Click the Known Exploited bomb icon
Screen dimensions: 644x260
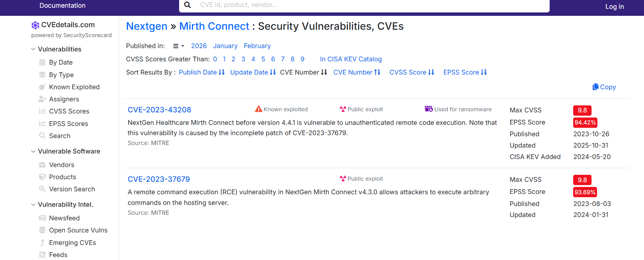(x=42, y=87)
